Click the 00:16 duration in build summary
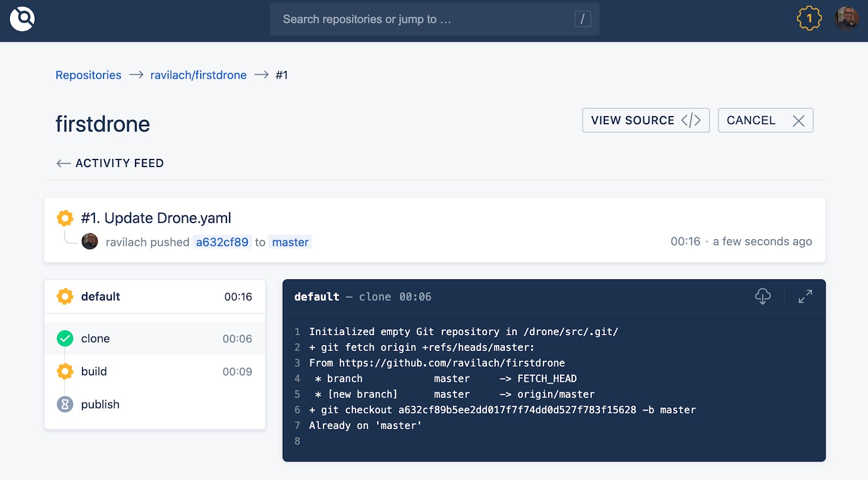 (686, 241)
